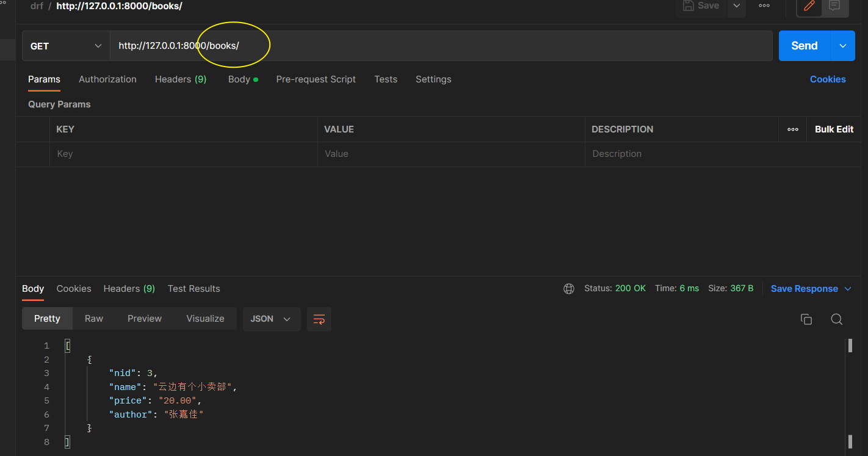Expand the Send button dropdown arrow
This screenshot has height=456, width=868.
843,46
